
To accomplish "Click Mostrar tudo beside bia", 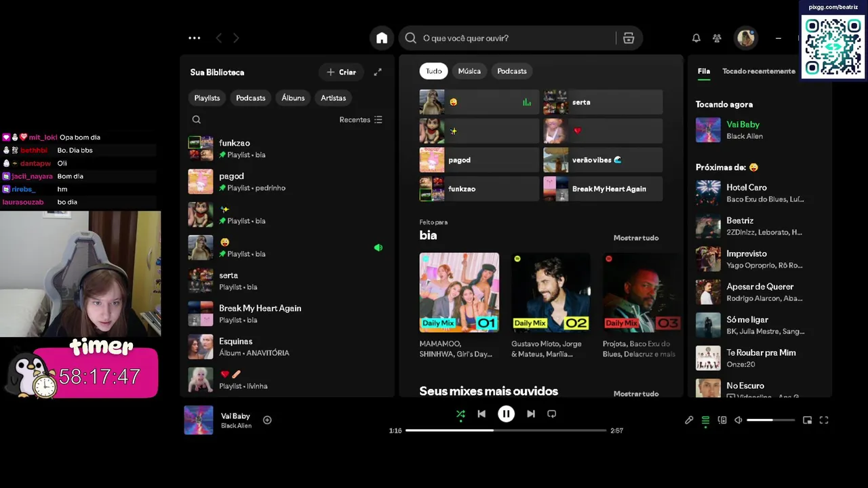I will 636,238.
